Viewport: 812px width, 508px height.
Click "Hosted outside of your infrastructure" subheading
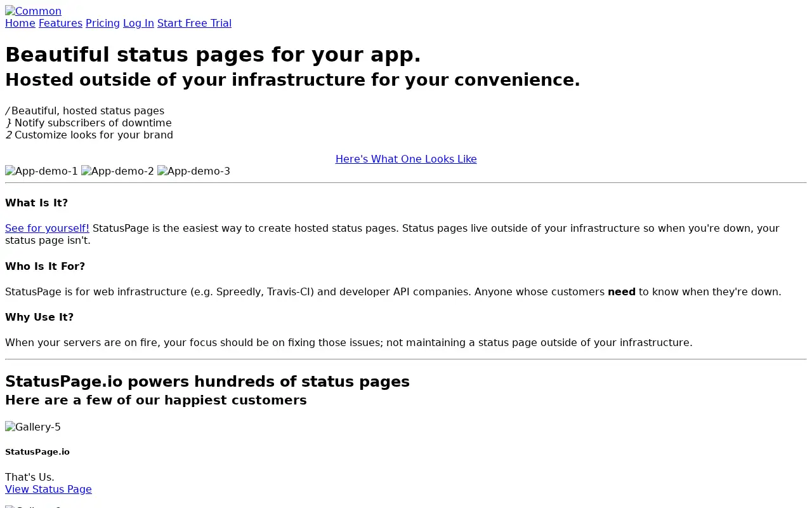point(292,79)
